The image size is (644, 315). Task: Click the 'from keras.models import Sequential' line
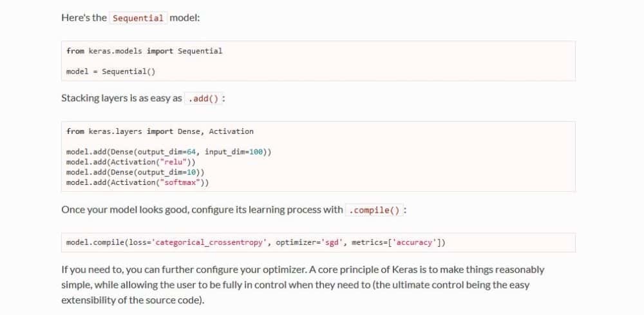[x=144, y=51]
